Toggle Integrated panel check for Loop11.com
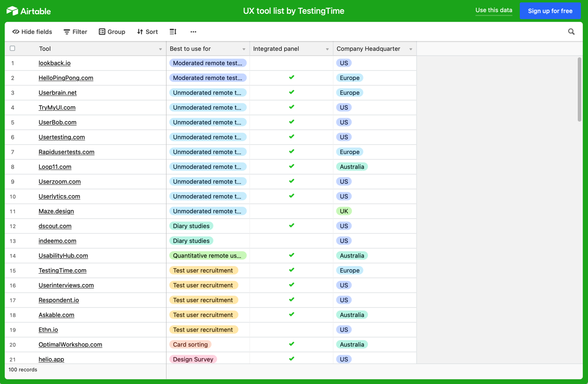Viewport: 588px width, 384px height. click(292, 166)
